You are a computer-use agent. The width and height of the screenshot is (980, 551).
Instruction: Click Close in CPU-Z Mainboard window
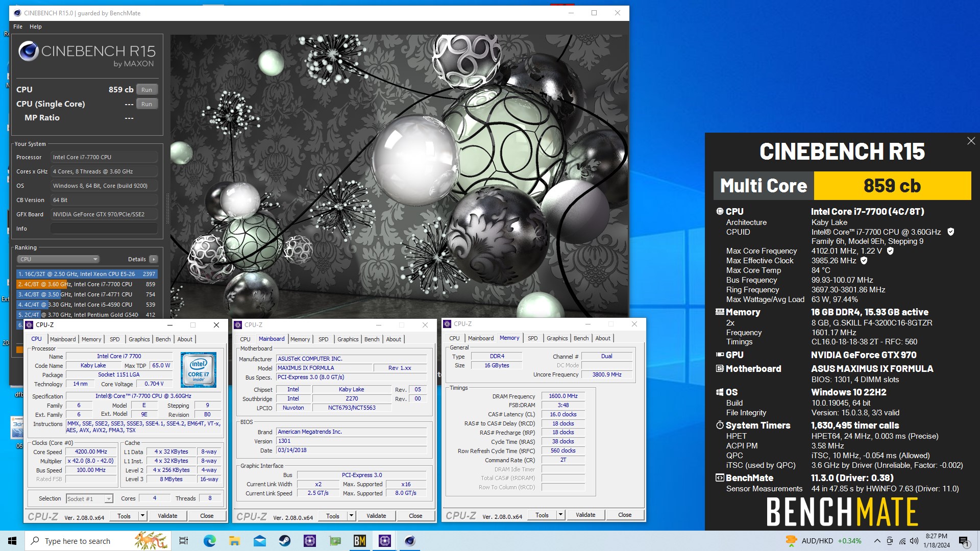point(415,516)
